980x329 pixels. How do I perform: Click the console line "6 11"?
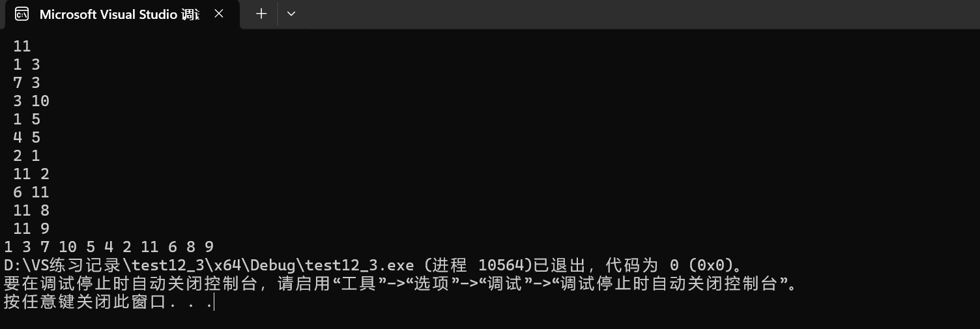click(31, 192)
